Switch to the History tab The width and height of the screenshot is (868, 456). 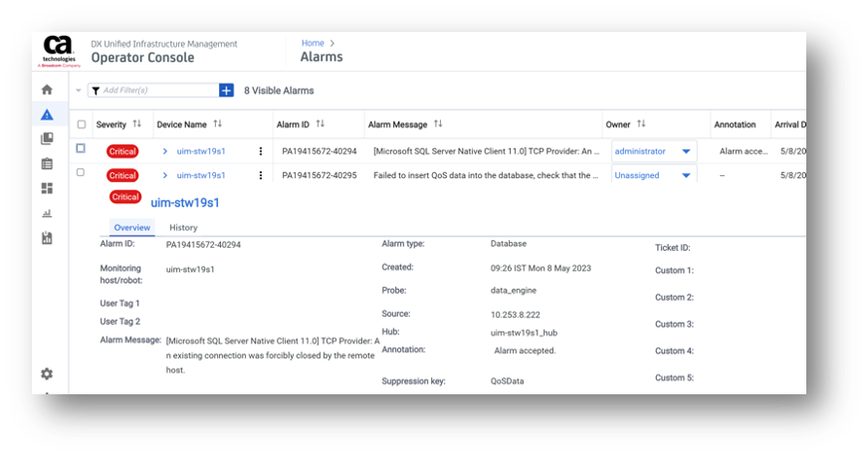coord(183,228)
